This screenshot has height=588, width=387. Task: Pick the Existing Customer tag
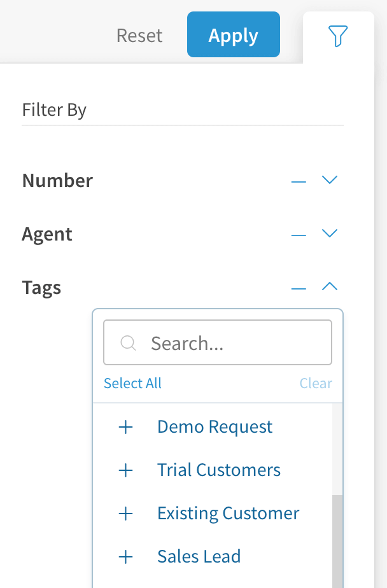click(228, 514)
